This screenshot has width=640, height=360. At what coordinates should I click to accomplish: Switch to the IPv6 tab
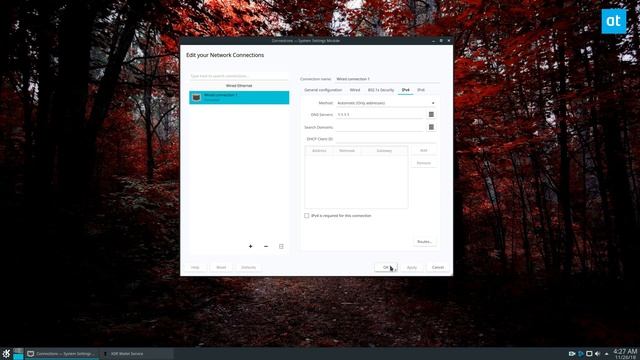421,90
